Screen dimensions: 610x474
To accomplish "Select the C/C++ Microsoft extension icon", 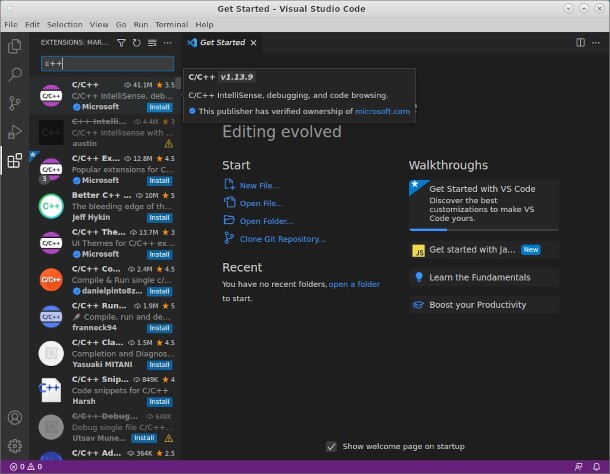I will (x=51, y=96).
